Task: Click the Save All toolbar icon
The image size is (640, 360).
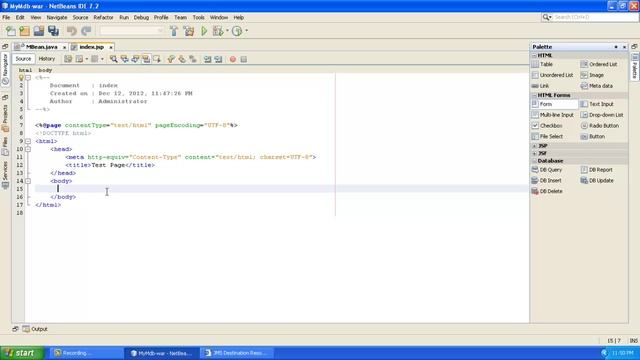Action: tap(53, 31)
